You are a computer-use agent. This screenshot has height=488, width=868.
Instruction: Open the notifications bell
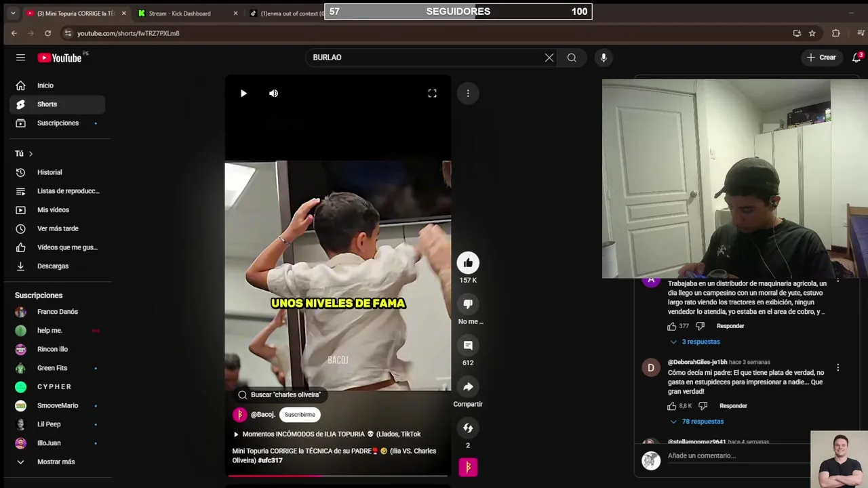click(856, 58)
